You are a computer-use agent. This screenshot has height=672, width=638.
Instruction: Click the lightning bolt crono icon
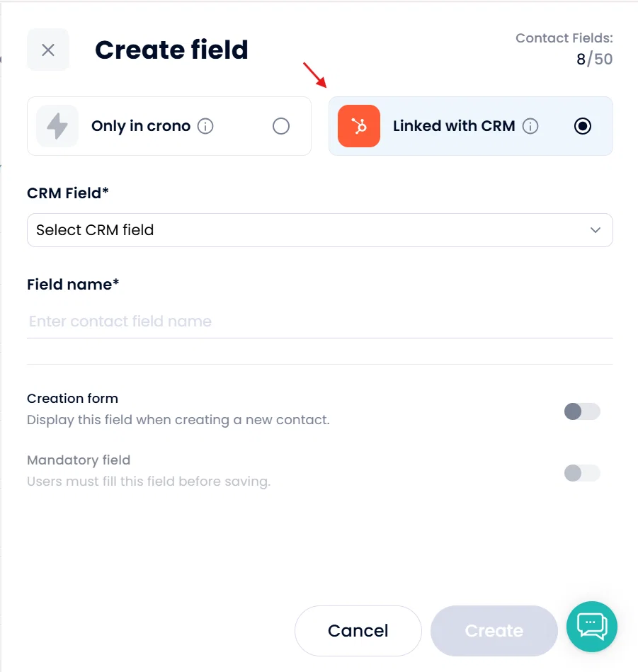57,126
